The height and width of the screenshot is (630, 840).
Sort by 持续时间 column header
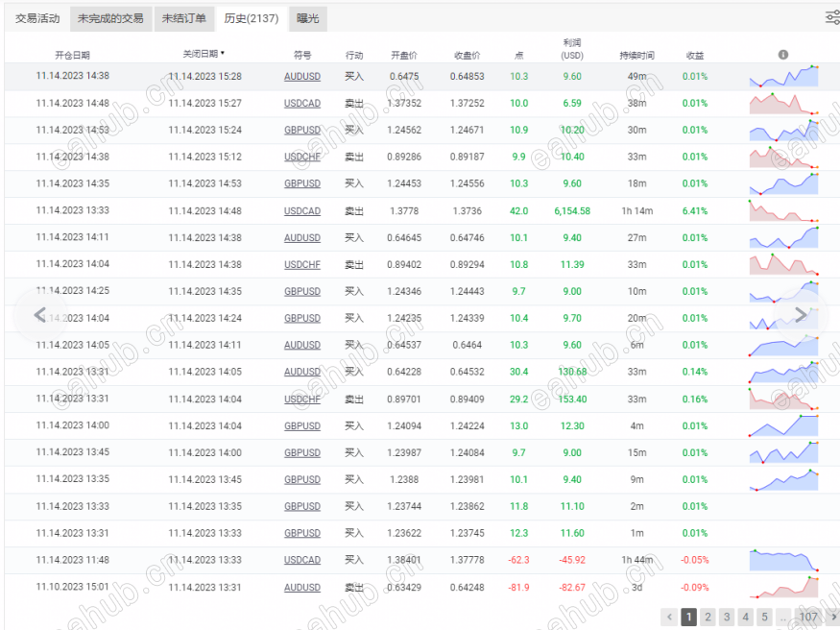pyautogui.click(x=637, y=55)
